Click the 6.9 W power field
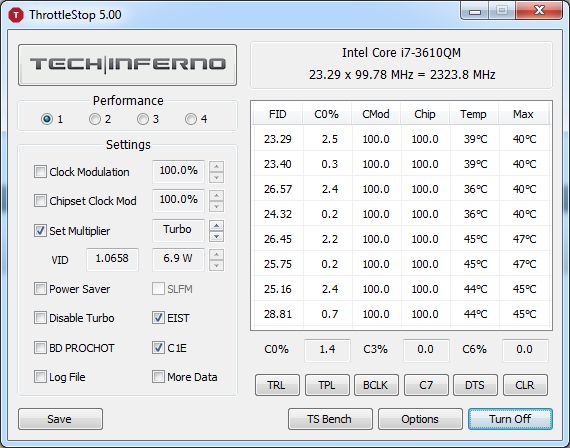 178,259
